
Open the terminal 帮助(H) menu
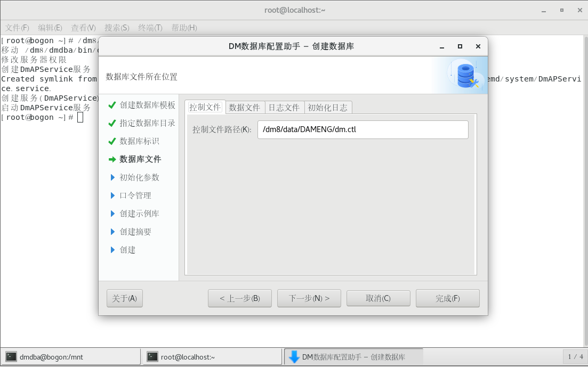coord(184,28)
